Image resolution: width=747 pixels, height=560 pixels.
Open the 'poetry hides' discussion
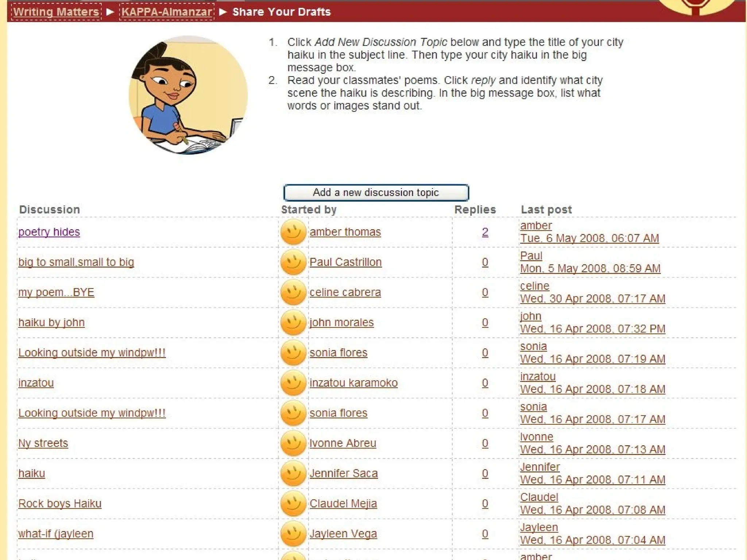click(x=49, y=232)
